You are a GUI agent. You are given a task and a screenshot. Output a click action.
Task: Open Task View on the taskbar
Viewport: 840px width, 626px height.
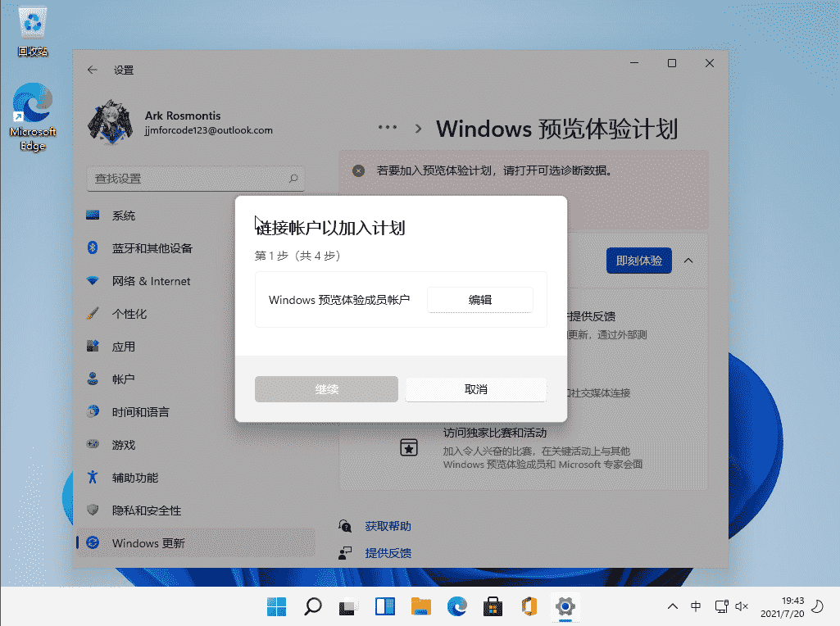(349, 606)
